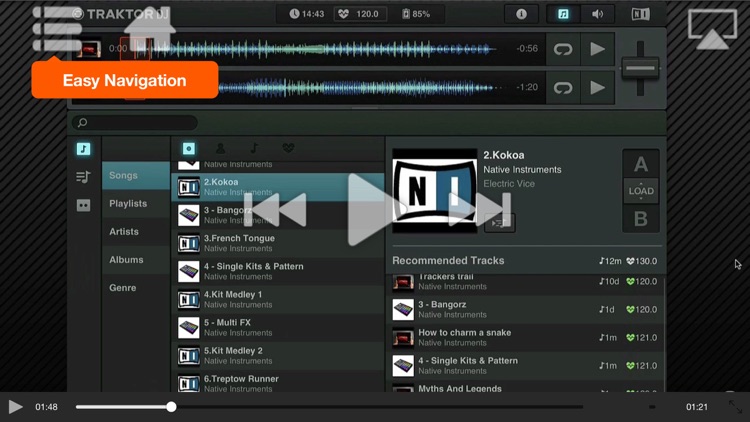Toggle loop on the bottom deck
Viewport: 750px width, 422px height.
point(563,88)
